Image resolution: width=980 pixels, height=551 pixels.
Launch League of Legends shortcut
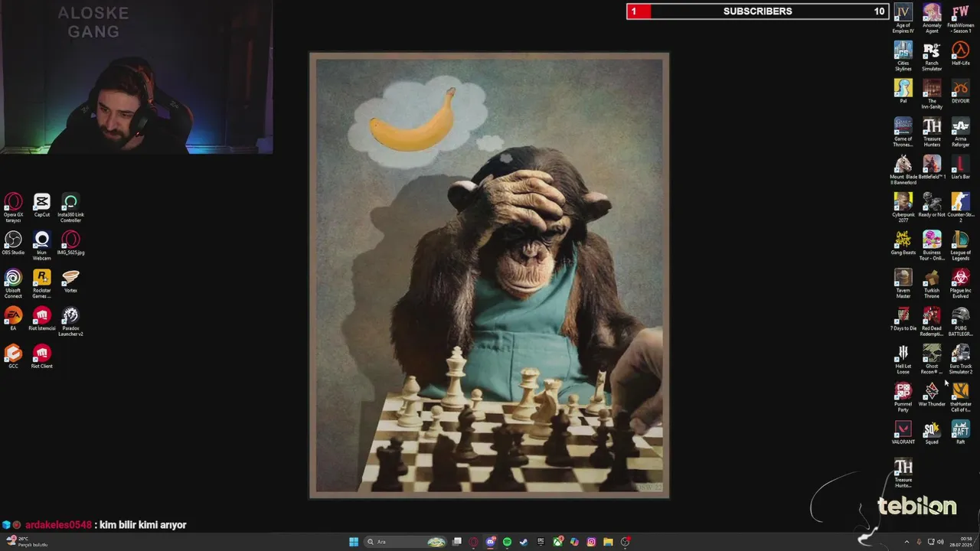point(961,246)
